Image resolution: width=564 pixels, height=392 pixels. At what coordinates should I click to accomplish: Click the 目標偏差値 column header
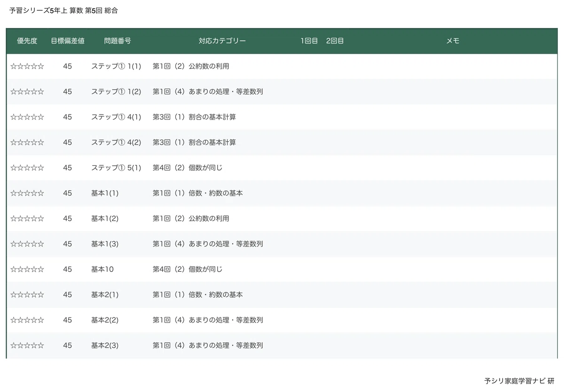click(x=68, y=41)
